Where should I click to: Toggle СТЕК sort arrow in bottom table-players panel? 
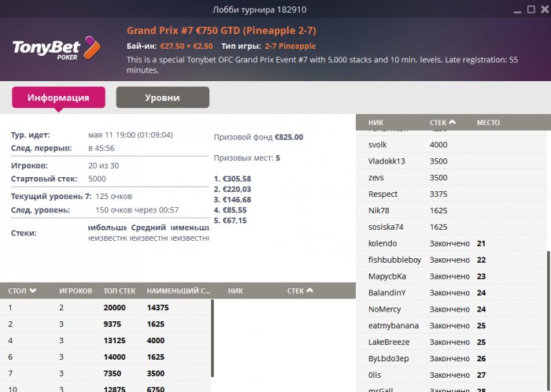309,291
